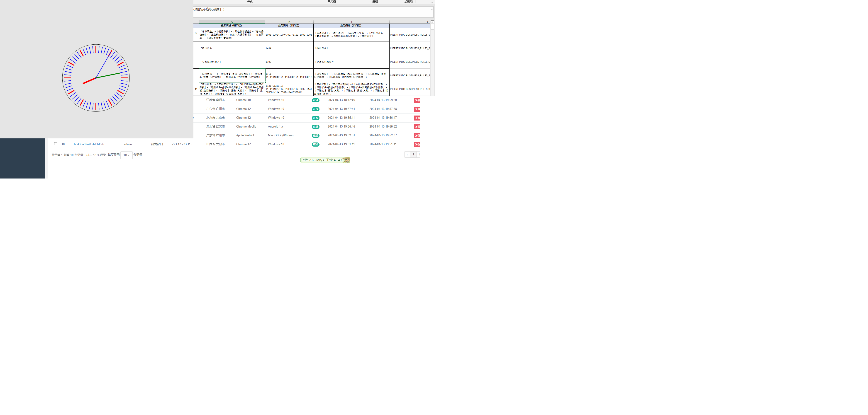Click the 加载项 ribbon group label
The image size is (868, 415).
point(408,2)
